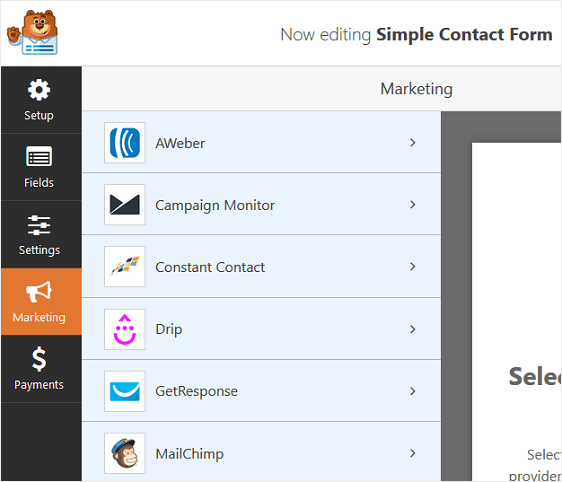Click the Marketing megaphone icon

click(x=39, y=291)
